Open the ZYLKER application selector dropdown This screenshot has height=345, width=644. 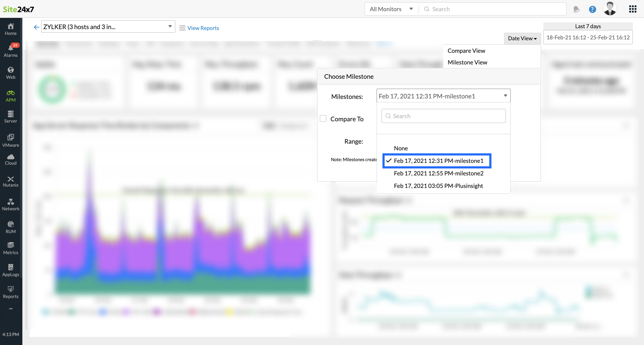click(108, 27)
